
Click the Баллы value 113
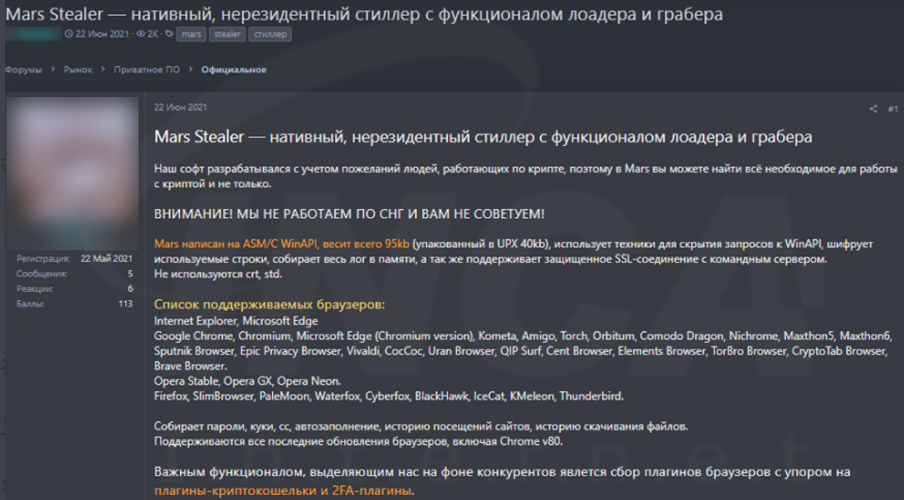point(126,304)
